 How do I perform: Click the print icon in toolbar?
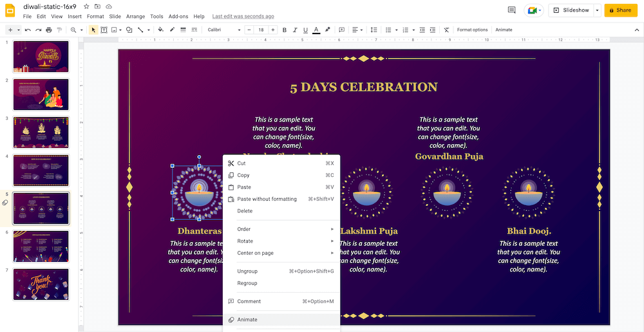click(49, 30)
